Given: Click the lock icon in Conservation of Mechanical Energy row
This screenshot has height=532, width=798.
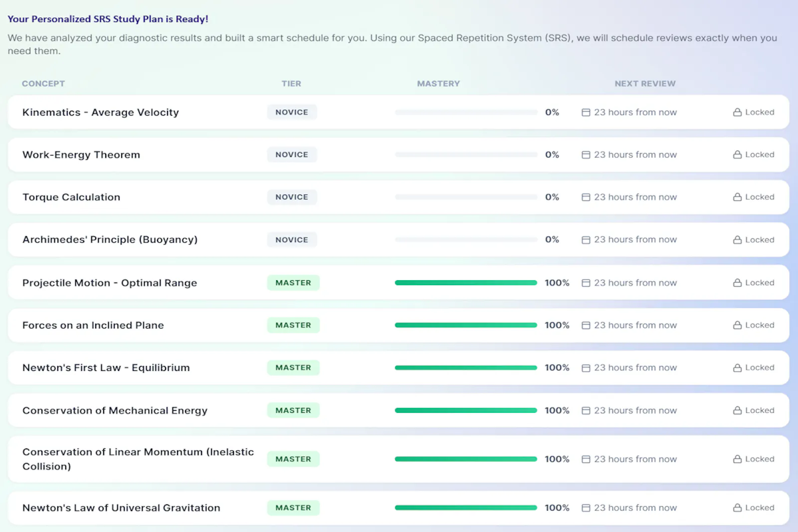Looking at the screenshot, I should 737,410.
